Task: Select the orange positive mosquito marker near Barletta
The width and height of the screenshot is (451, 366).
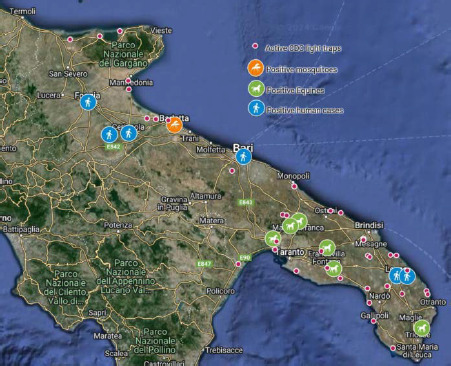Action: [x=174, y=125]
